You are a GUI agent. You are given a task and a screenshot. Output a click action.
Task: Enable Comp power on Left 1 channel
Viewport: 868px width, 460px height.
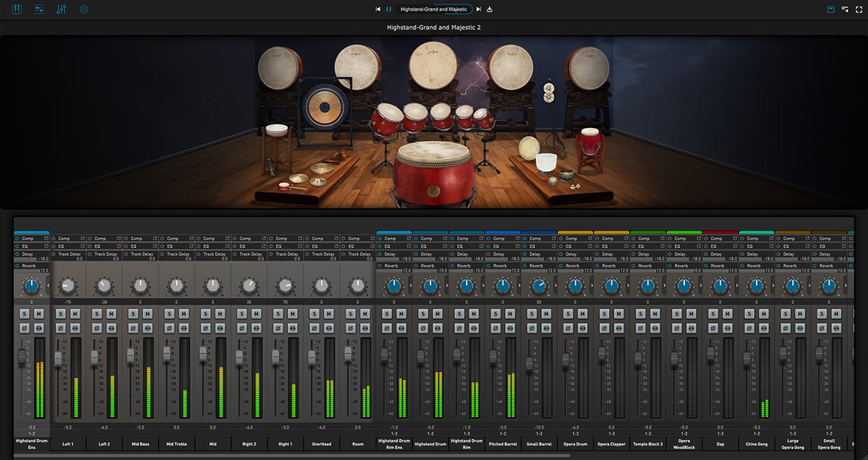coord(53,238)
